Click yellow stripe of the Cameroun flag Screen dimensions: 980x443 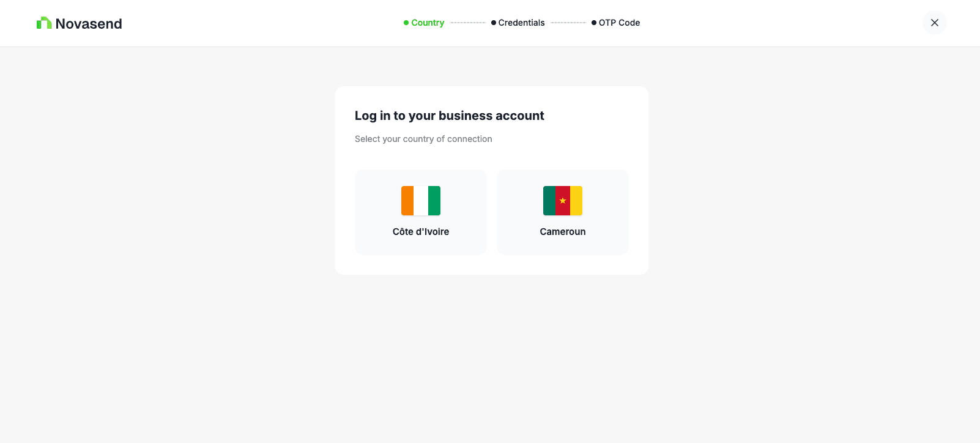coord(576,201)
